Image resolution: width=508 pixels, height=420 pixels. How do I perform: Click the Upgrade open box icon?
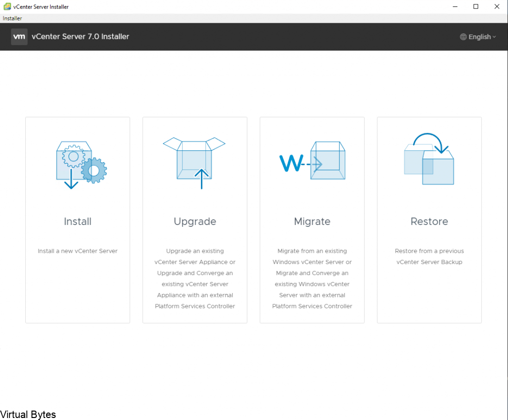click(194, 163)
